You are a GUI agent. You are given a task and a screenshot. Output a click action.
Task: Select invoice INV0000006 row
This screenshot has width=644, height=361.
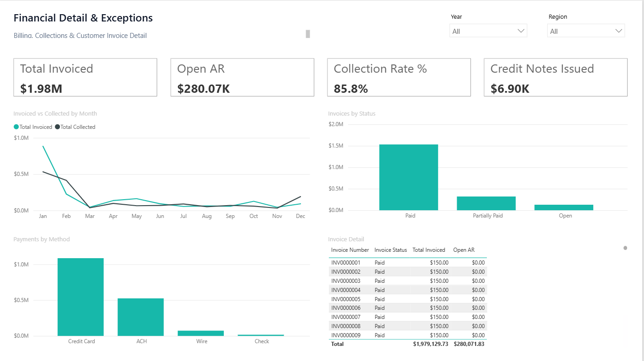(408, 308)
